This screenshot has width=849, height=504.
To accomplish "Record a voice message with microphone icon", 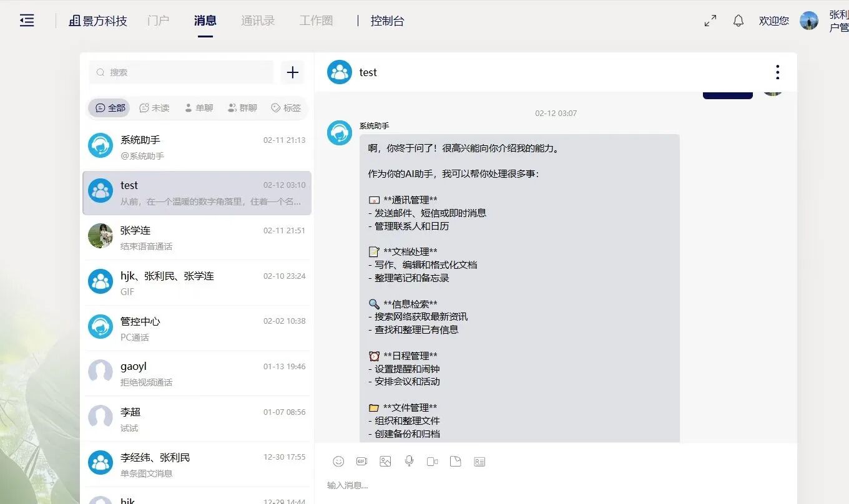I will pos(409,461).
